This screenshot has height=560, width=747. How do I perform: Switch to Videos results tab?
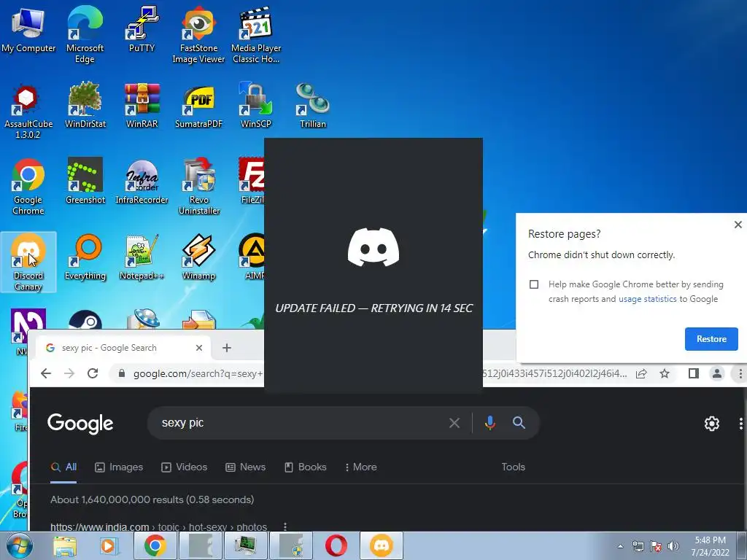pyautogui.click(x=185, y=467)
